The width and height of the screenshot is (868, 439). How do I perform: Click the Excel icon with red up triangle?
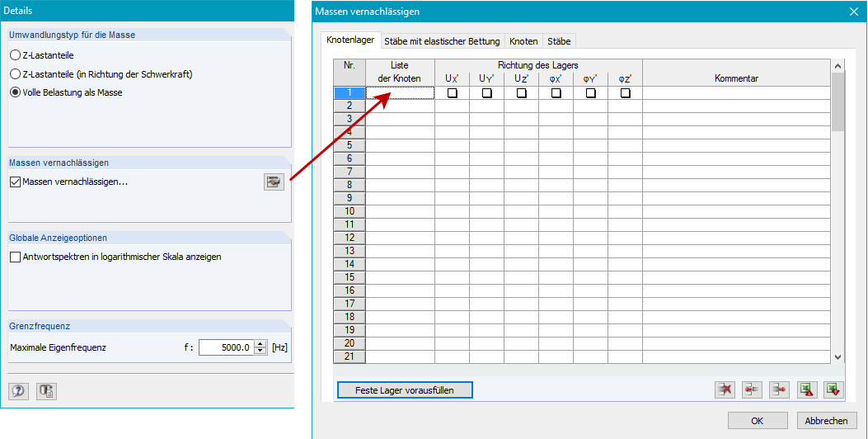click(x=807, y=389)
